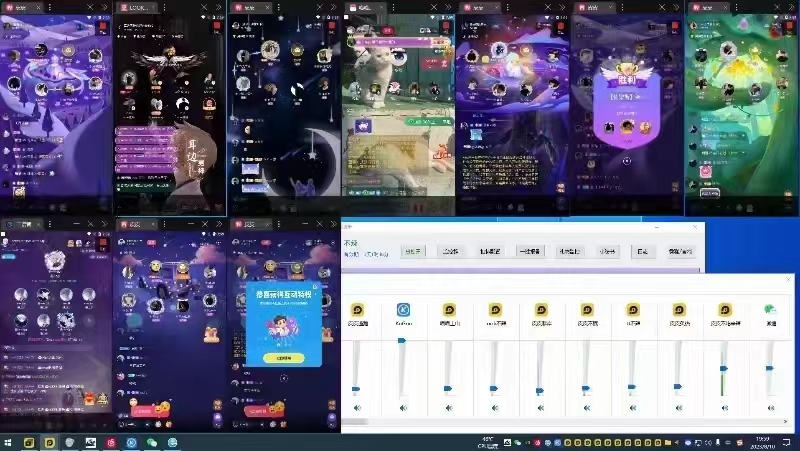Image resolution: width=800 pixels, height=451 pixels.
Task: Tap center winner avatar in 胜利 popup
Action: [x=627, y=127]
